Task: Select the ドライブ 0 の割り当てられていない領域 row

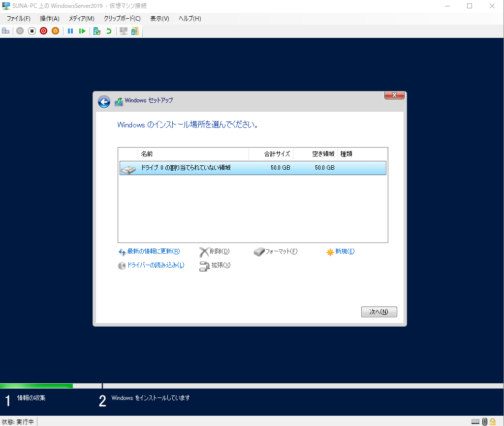Action: (x=253, y=168)
